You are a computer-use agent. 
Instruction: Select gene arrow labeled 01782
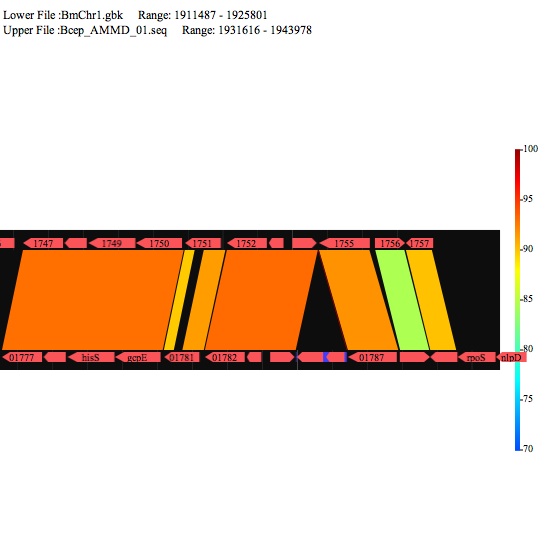[224, 357]
